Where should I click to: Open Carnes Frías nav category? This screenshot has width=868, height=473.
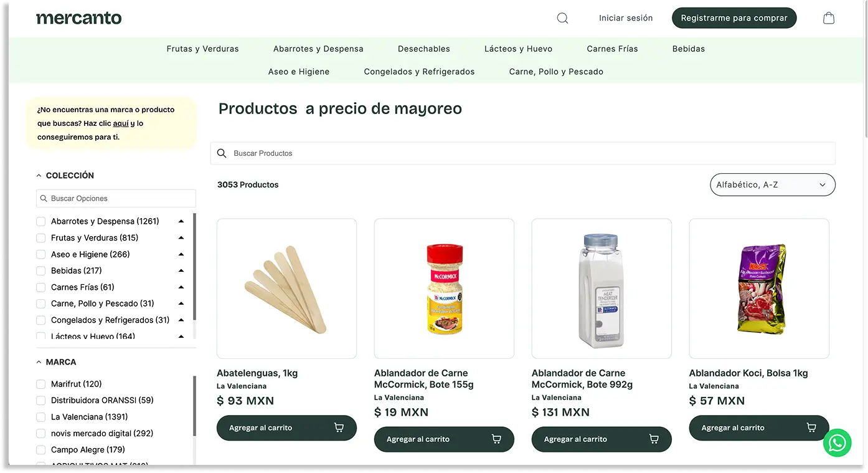click(x=612, y=49)
